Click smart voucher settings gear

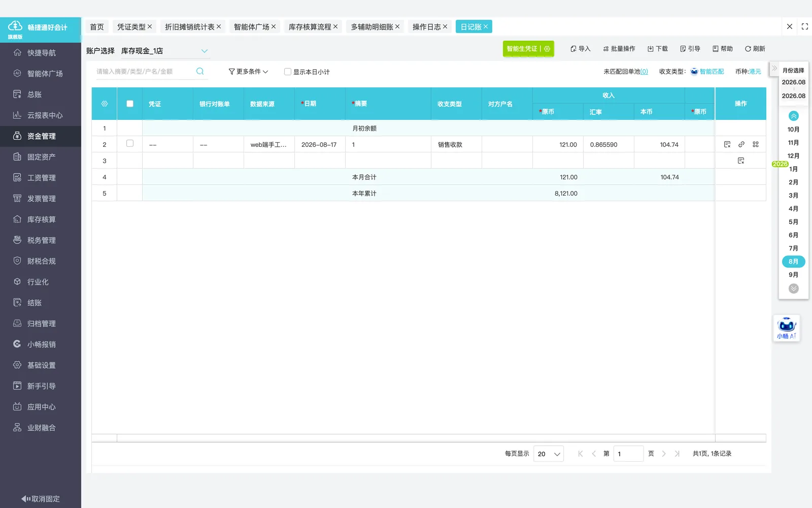[x=547, y=49]
